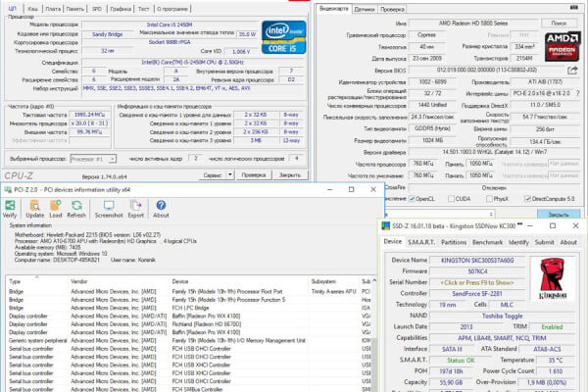Click the camera icon at GPU-Z top right

(573, 7)
